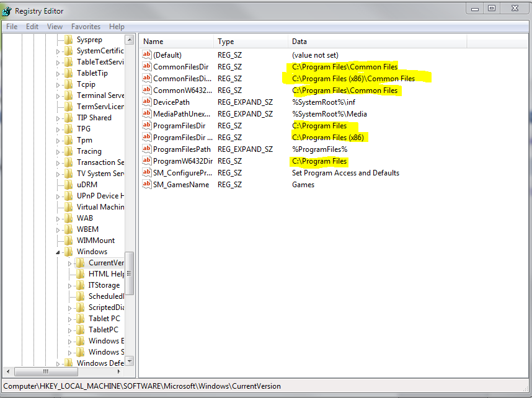Select the TabletPC key without a space
532x398 pixels.
point(104,329)
